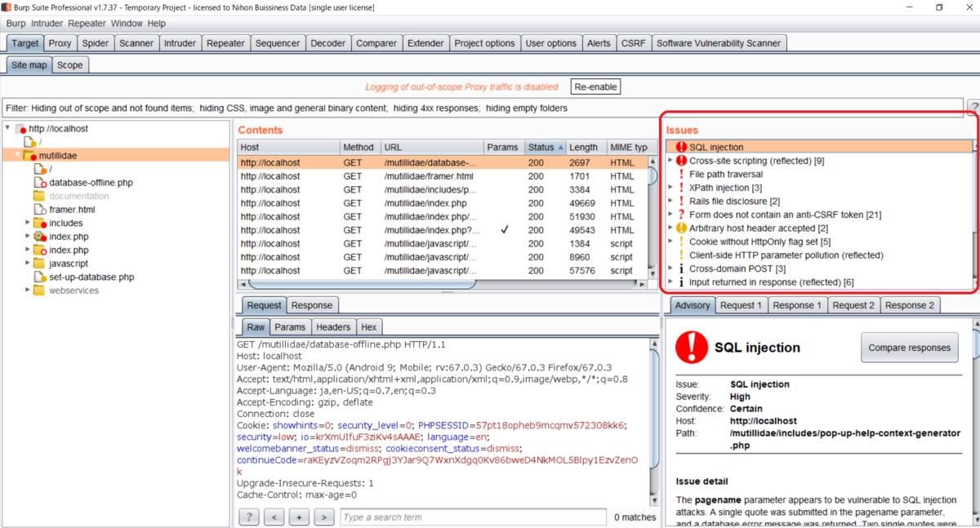Expand the includes folder node
The width and height of the screenshot is (980, 528).
(27, 223)
